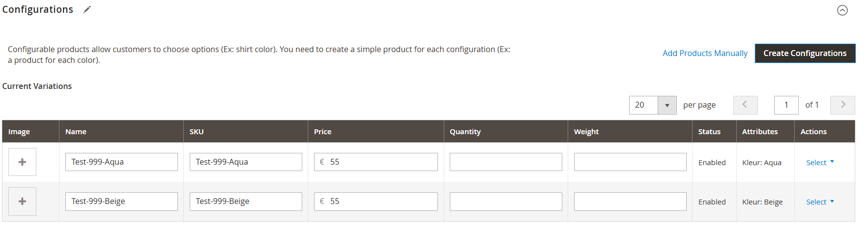Screen dimensions: 868x233
Task: Click the SKU field of Aqua variation
Action: [246, 162]
